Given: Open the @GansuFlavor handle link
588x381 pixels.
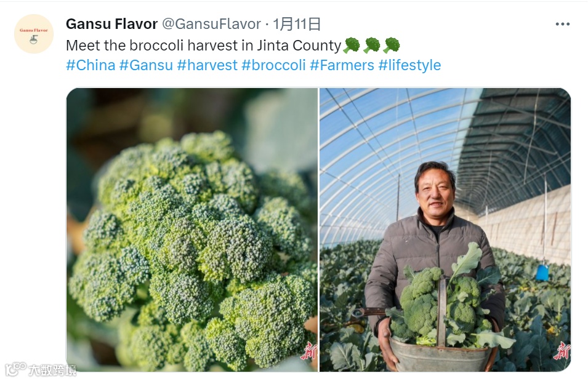Looking at the screenshot, I should tap(211, 24).
